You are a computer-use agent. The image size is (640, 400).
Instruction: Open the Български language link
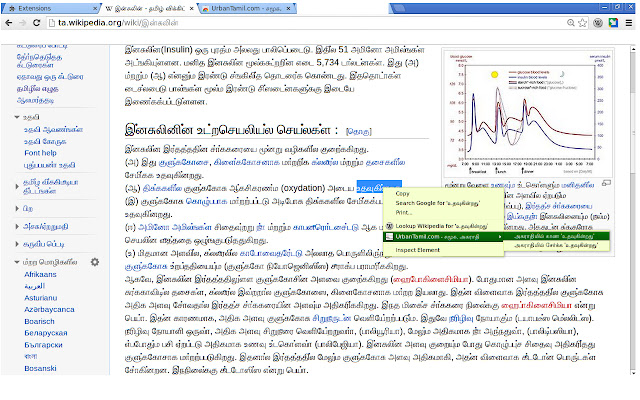(x=43, y=345)
